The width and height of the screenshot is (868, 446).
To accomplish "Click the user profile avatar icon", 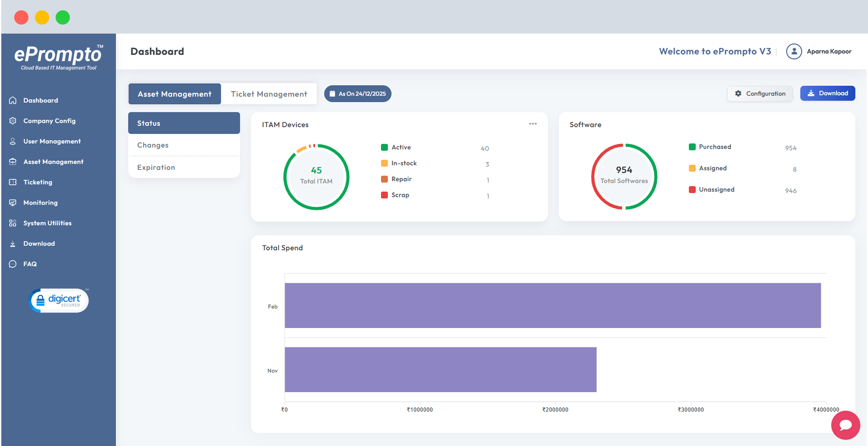I will [794, 51].
